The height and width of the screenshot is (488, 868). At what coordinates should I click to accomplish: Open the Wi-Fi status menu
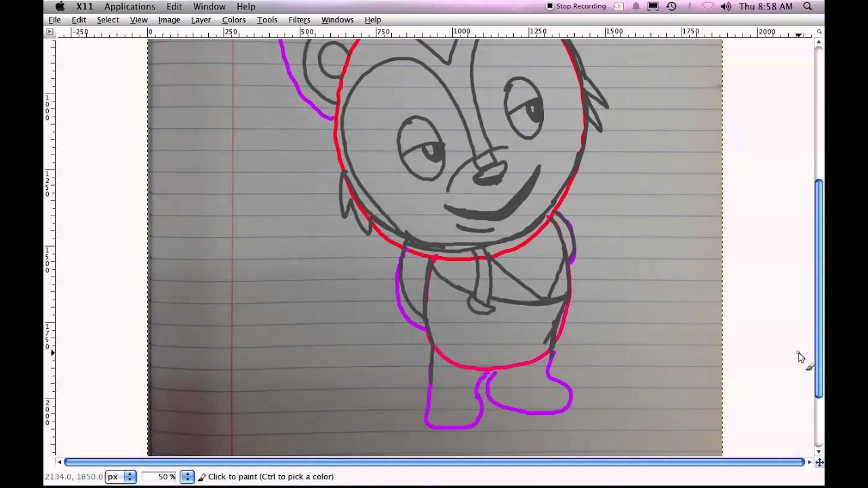708,6
